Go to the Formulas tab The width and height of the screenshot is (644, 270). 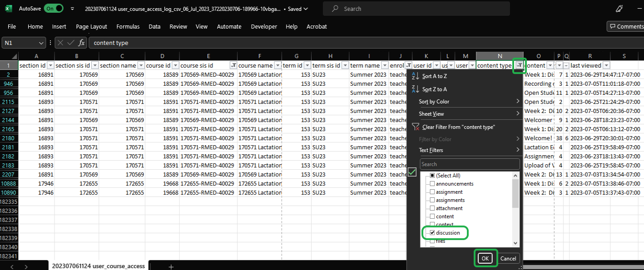128,27
